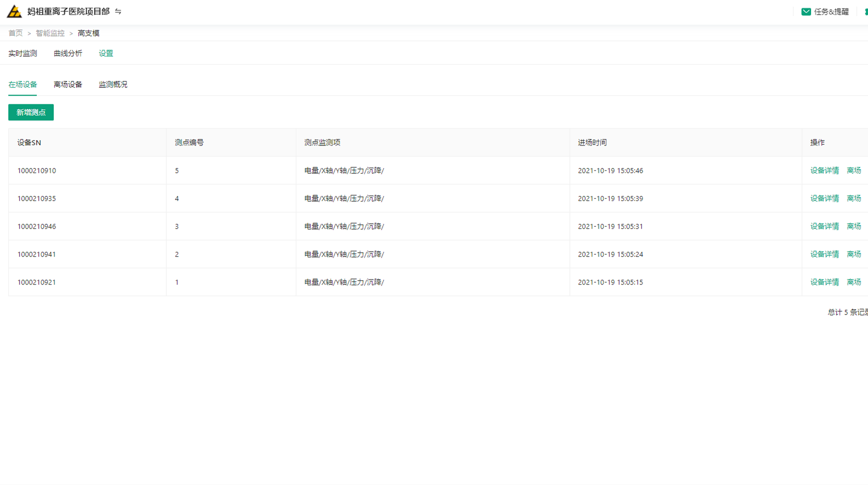Switch to 实时监测 tab
Viewport: 868px width, 485px height.
pos(23,53)
